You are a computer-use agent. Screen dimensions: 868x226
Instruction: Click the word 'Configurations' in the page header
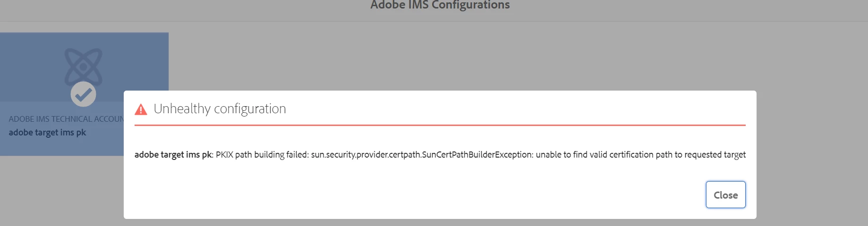point(470,5)
